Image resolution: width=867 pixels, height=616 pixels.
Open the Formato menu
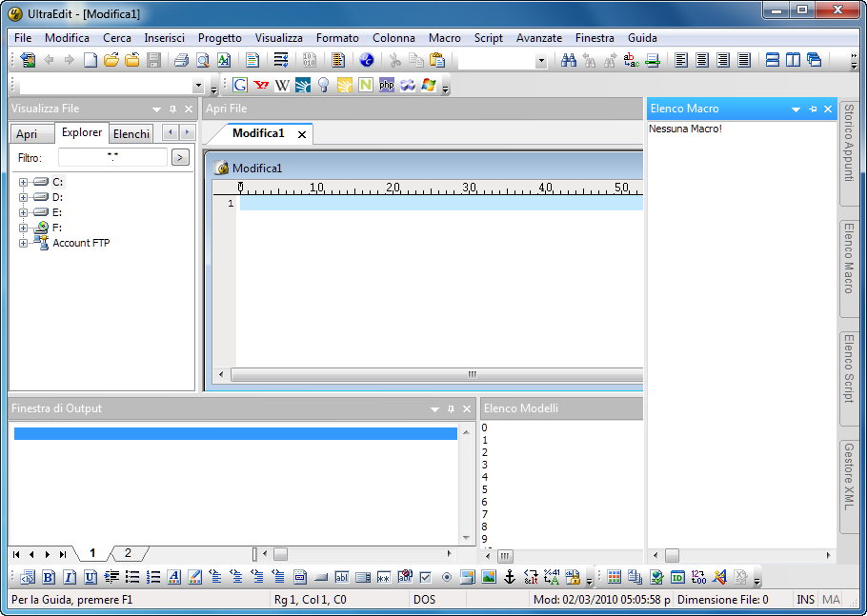pyautogui.click(x=337, y=38)
